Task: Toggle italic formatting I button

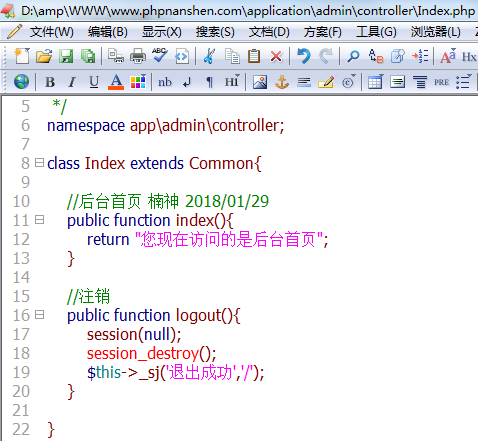Action: (x=72, y=82)
